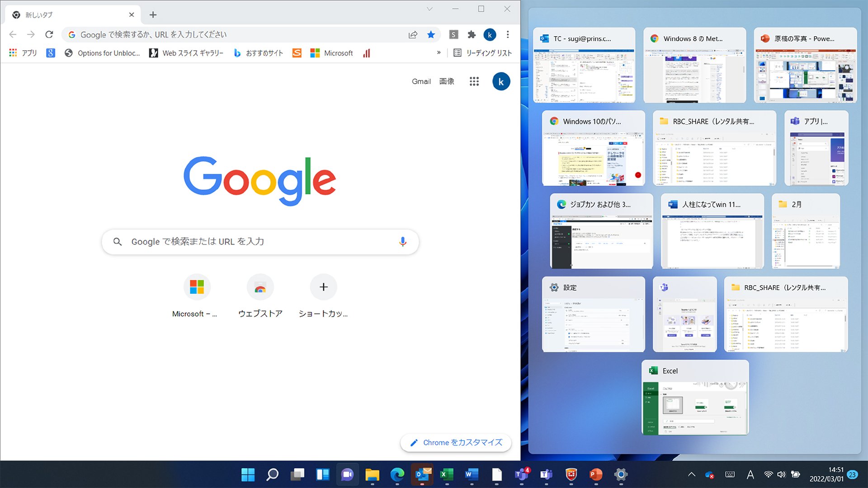
Task: Reload the page in Chrome
Action: (x=49, y=34)
